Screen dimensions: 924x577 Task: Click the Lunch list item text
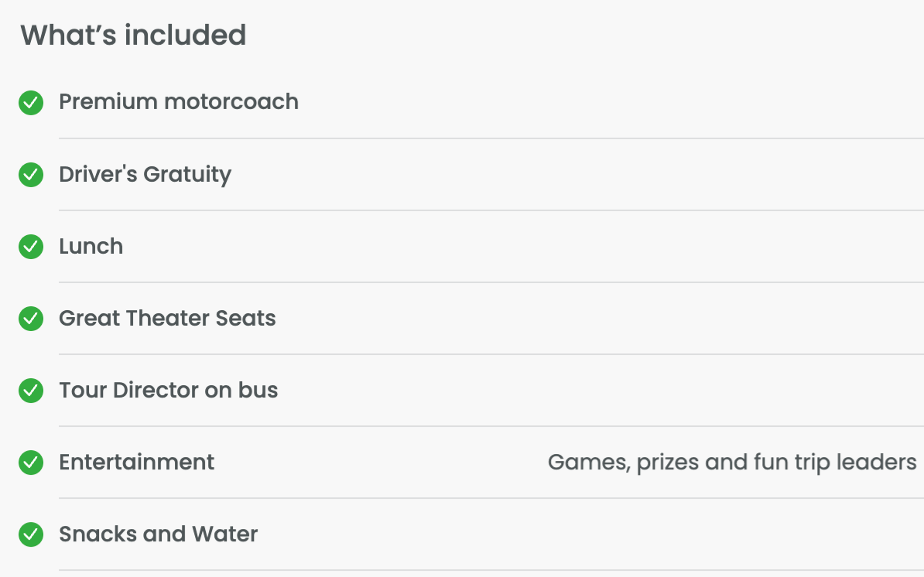pos(91,247)
